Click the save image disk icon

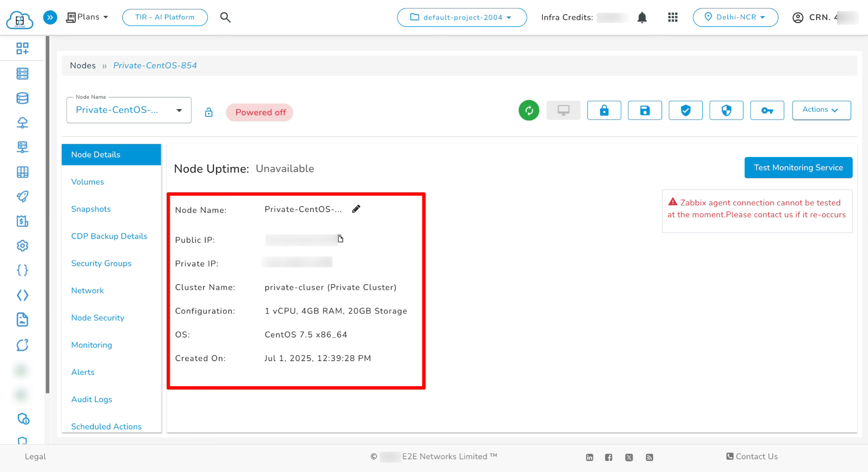point(645,110)
